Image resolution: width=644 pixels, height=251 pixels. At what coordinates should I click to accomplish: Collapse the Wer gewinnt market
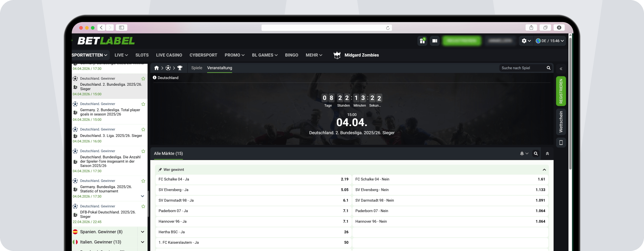[544, 170]
